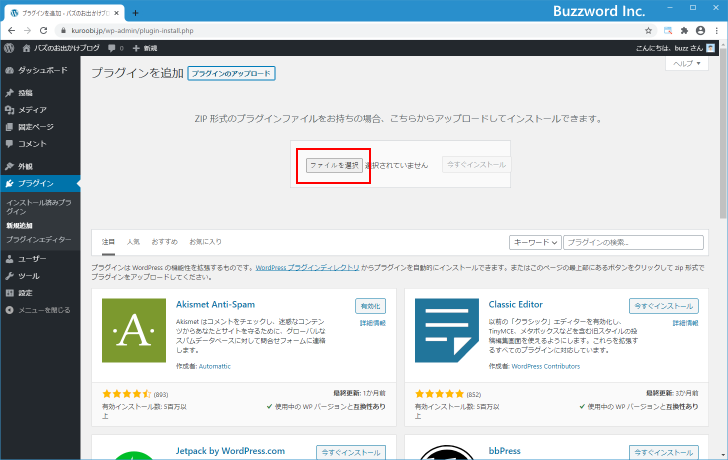Viewport: 728px width, 460px height.
Task: Open the Akismet Anti-Spam title link
Action: tap(215, 305)
